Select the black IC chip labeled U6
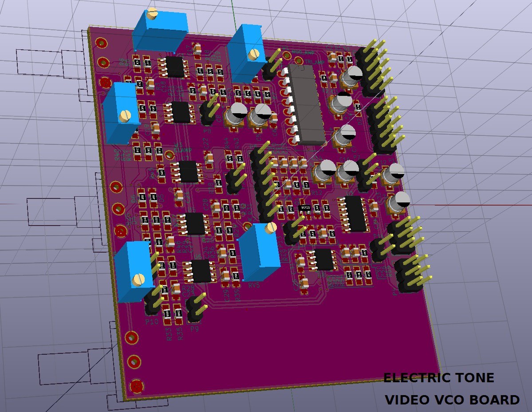The image size is (532, 412). [x=201, y=270]
